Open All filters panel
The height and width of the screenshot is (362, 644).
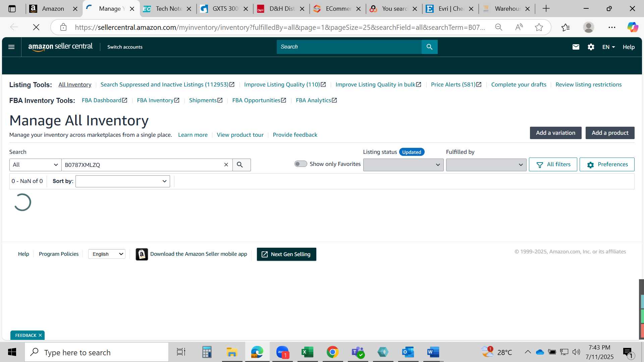pyautogui.click(x=553, y=165)
